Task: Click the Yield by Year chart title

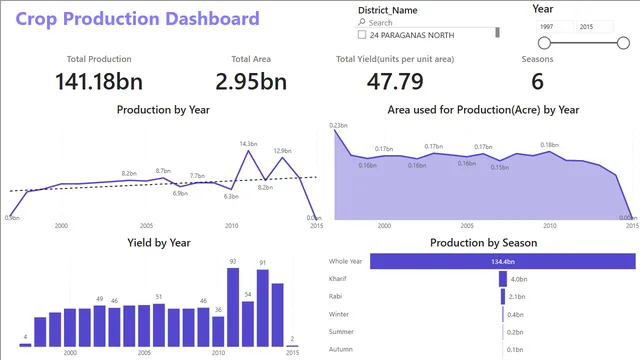Action: click(159, 243)
